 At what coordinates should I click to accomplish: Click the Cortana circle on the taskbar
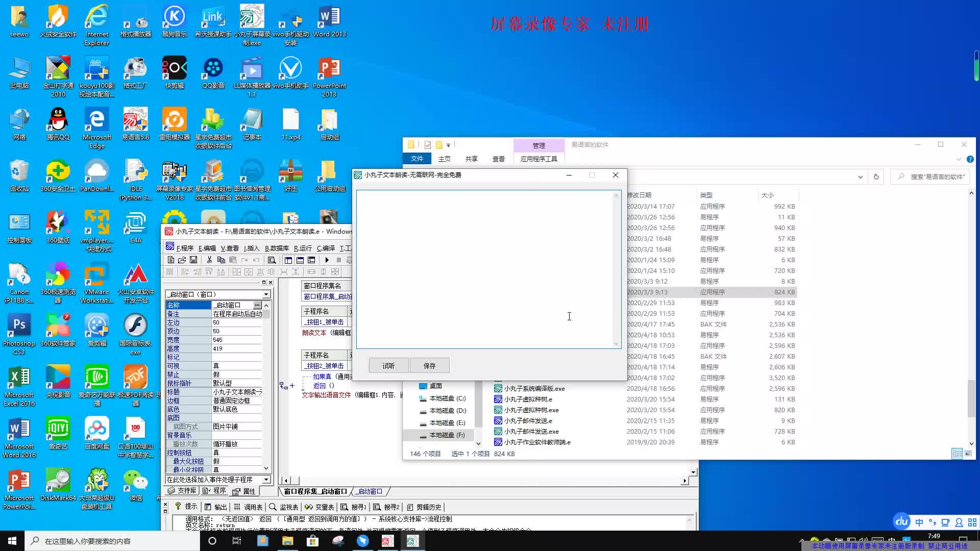pyautogui.click(x=212, y=541)
